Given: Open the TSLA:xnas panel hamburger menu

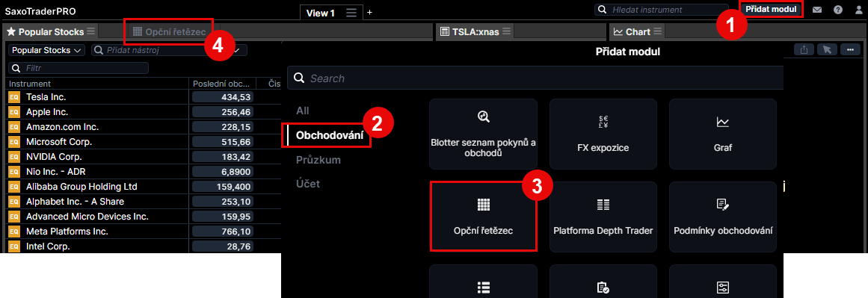Looking at the screenshot, I should tap(506, 31).
